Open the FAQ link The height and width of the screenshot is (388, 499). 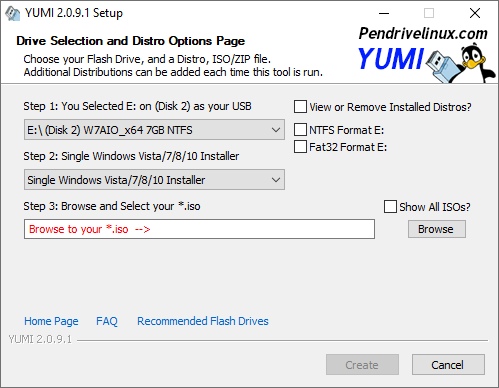pos(107,321)
